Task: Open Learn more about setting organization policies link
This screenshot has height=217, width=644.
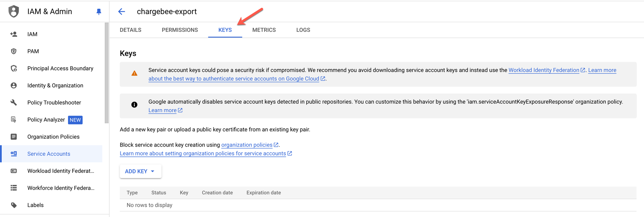Action: pos(203,153)
